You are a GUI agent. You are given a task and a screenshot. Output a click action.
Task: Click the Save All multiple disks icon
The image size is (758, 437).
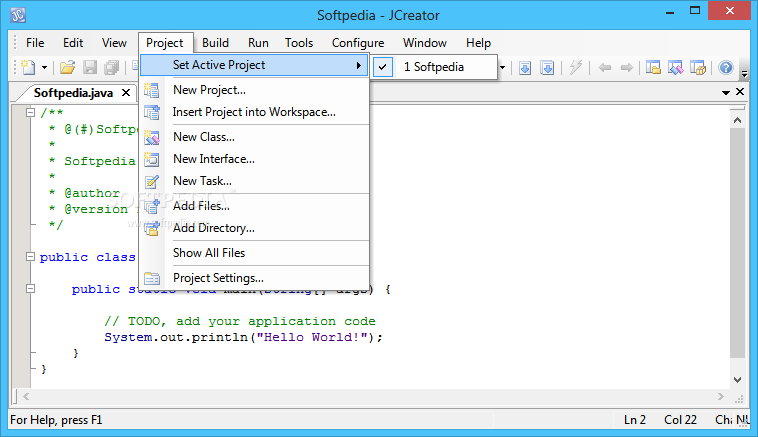pyautogui.click(x=112, y=67)
